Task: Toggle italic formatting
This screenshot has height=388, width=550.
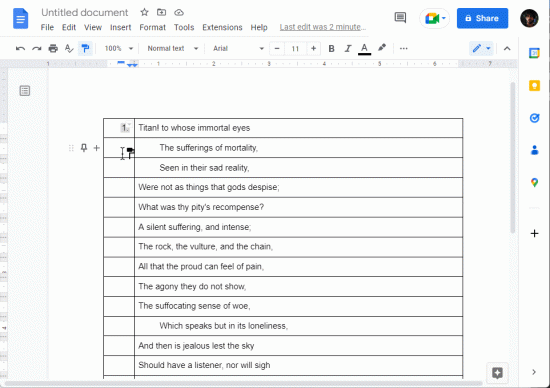Action: pos(348,48)
